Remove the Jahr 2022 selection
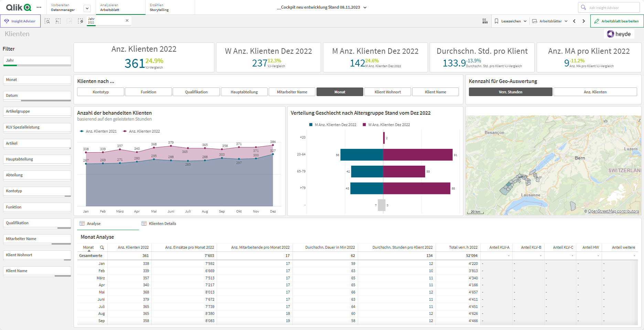The height and width of the screenshot is (330, 644). pos(127,21)
